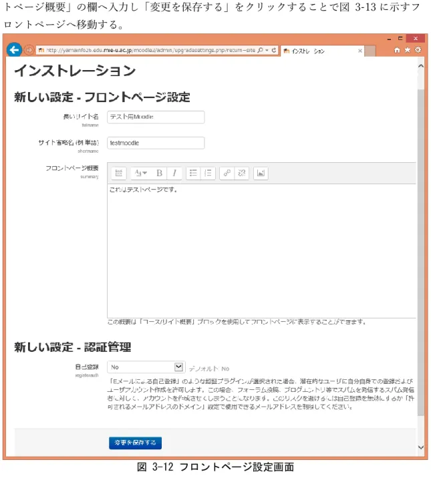This screenshot has width=431, height=504.
Task: Open the paragraph styles dropdown in editor
Action: pyautogui.click(x=140, y=173)
